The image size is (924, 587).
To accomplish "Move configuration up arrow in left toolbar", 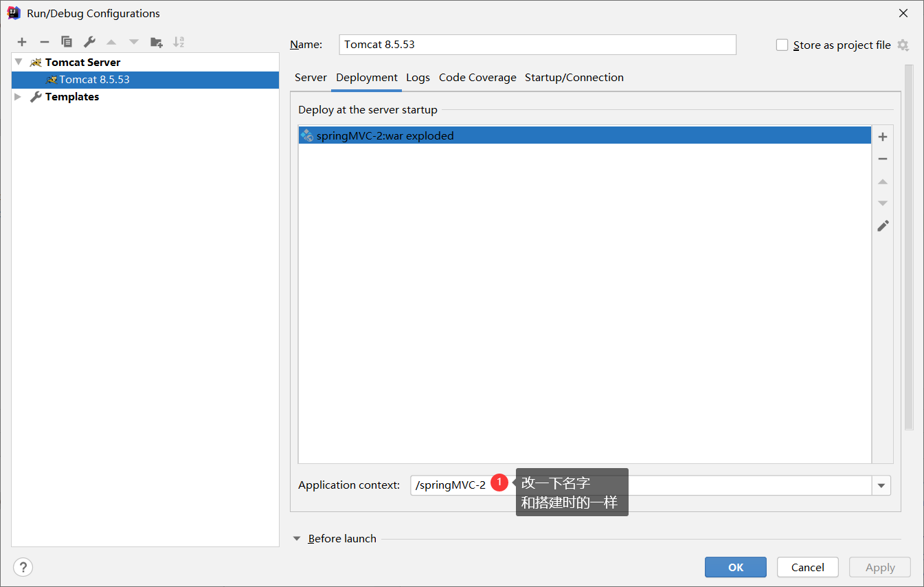I will coord(111,42).
